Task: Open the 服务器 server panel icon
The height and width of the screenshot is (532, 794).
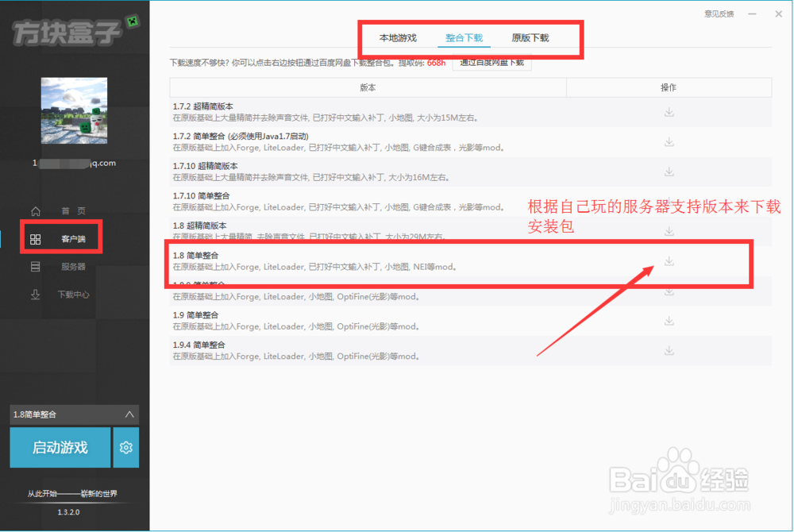Action: pos(36,266)
